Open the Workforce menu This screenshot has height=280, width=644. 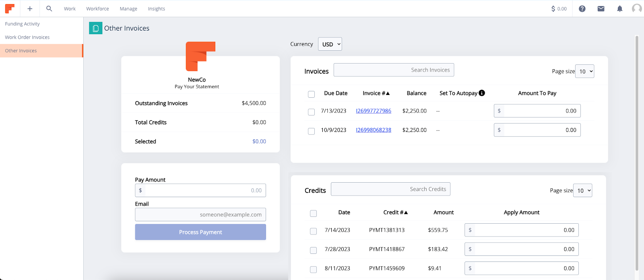click(x=97, y=9)
